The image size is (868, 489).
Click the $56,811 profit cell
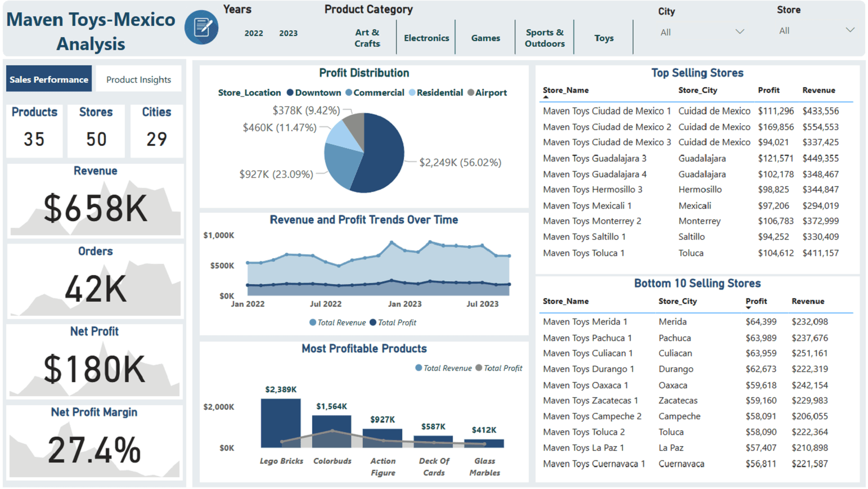point(761,464)
